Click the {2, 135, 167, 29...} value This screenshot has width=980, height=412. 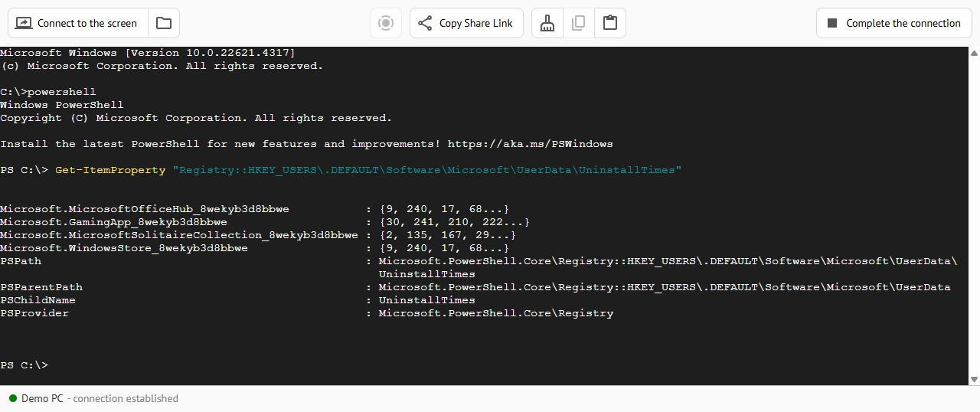click(x=447, y=235)
